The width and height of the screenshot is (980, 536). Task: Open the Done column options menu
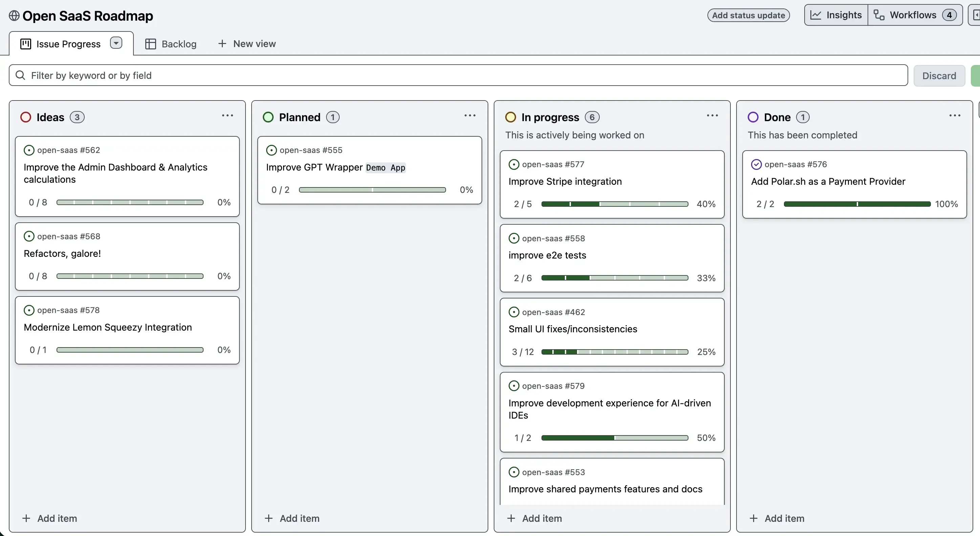pos(955,115)
